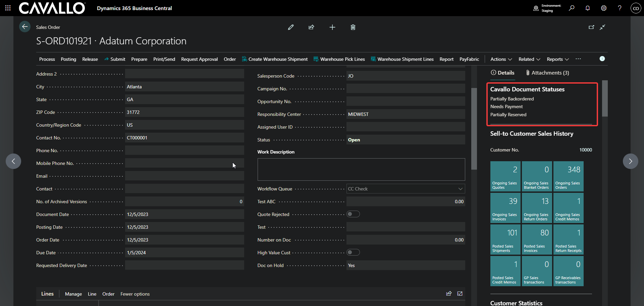Click the share icon in header
The height and width of the screenshot is (306, 644).
311,27
